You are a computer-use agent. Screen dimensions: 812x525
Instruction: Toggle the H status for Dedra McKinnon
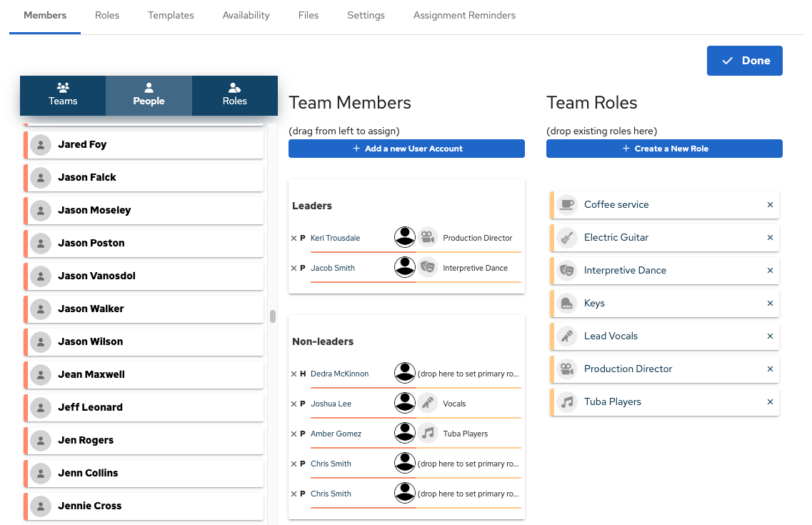pyautogui.click(x=303, y=374)
